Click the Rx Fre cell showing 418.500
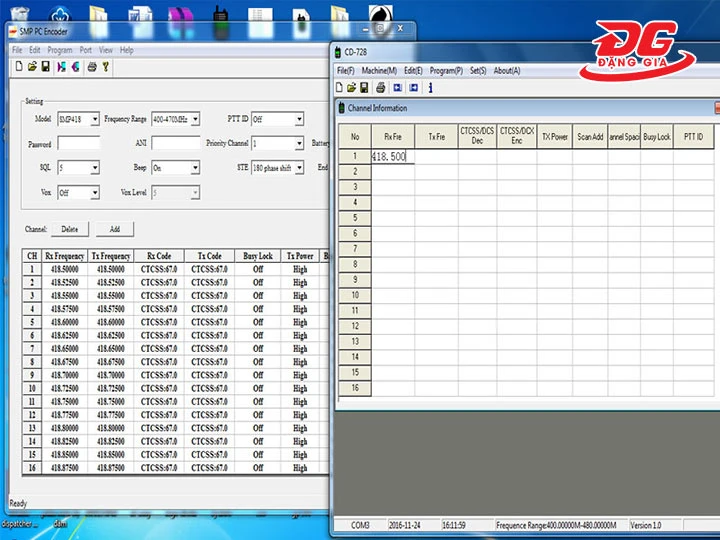 [392, 157]
